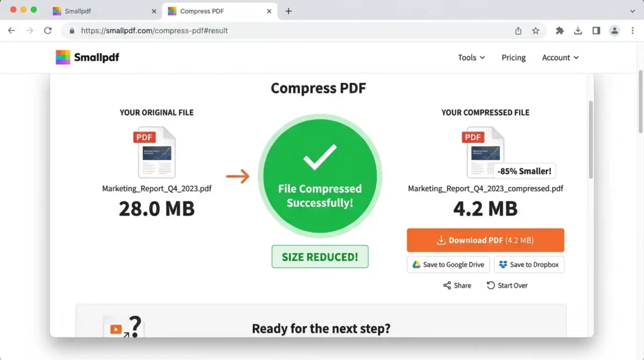Switch to the Compress PDF tab
The height and width of the screenshot is (360, 644).
219,11
